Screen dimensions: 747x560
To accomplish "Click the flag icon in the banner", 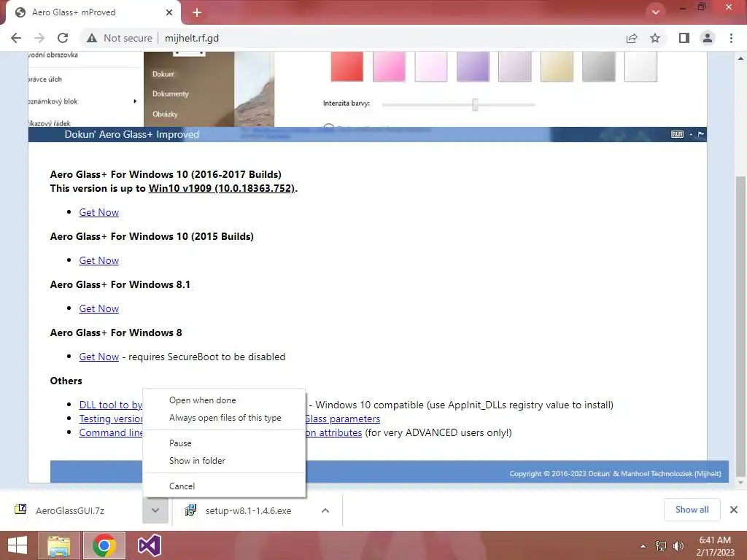I will [701, 134].
